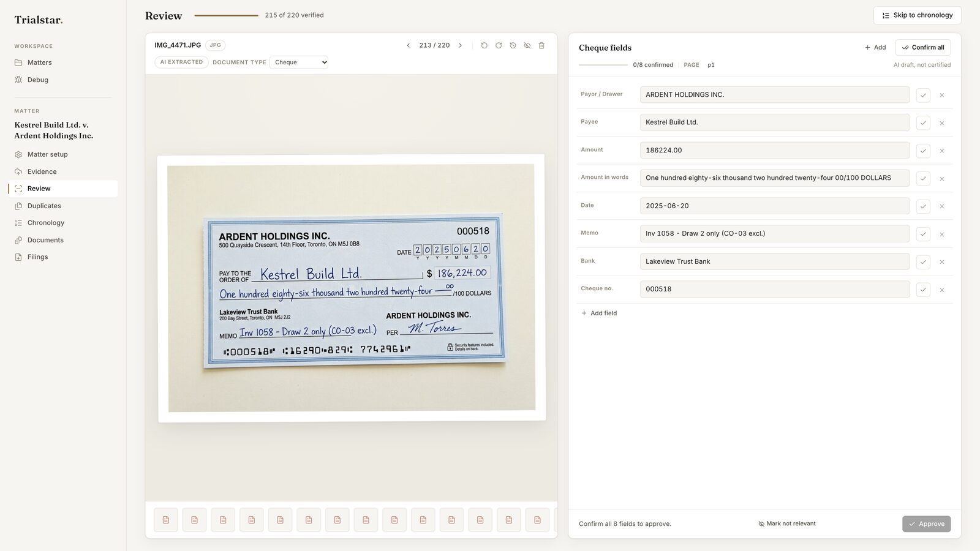Confirm the Payor / Drawer field checkmark

point(923,95)
